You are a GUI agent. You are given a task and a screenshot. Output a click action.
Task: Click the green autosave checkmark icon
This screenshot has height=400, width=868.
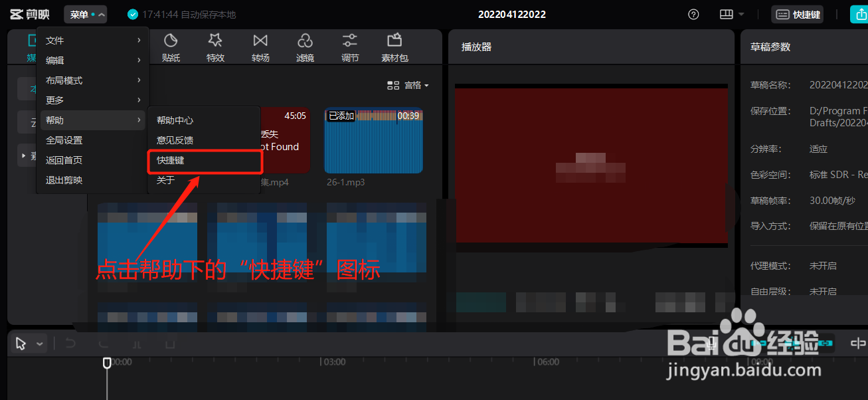(133, 15)
